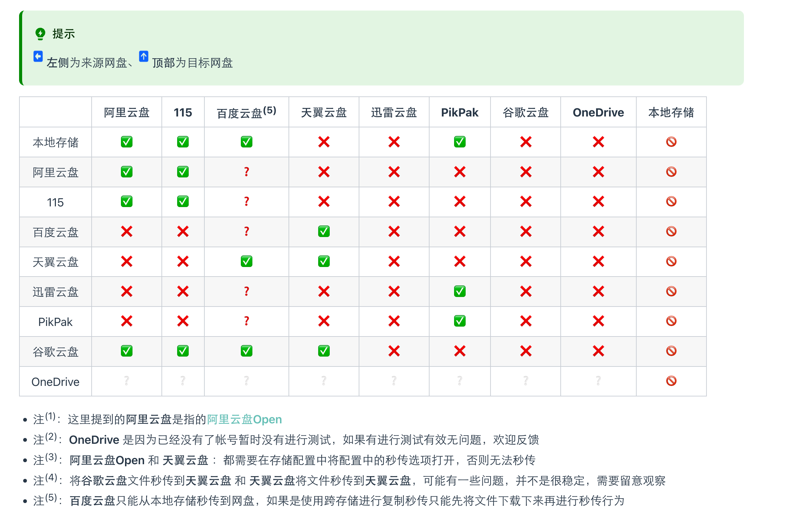Click red question mark in 115 row
The width and height of the screenshot is (793, 532).
[x=247, y=201]
